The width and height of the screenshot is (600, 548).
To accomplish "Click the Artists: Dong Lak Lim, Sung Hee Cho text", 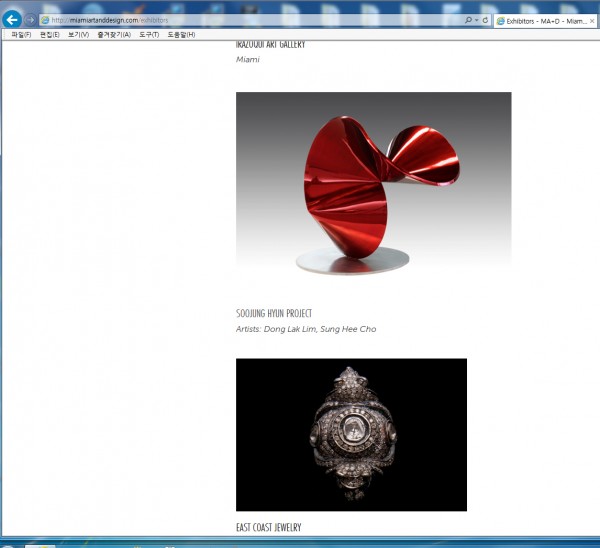I will coord(306,329).
